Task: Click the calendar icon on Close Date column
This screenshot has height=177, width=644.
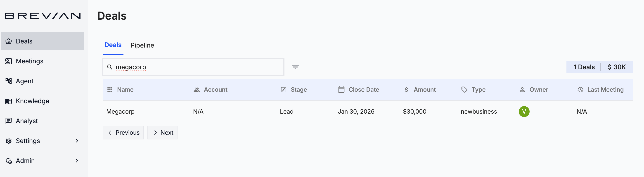Action: coord(341,89)
